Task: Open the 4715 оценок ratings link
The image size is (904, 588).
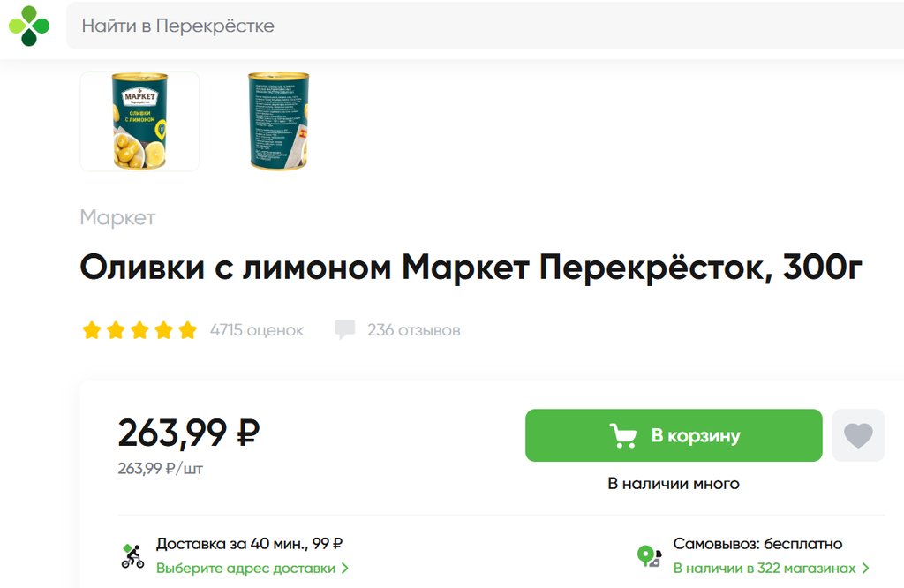Action: [x=256, y=330]
